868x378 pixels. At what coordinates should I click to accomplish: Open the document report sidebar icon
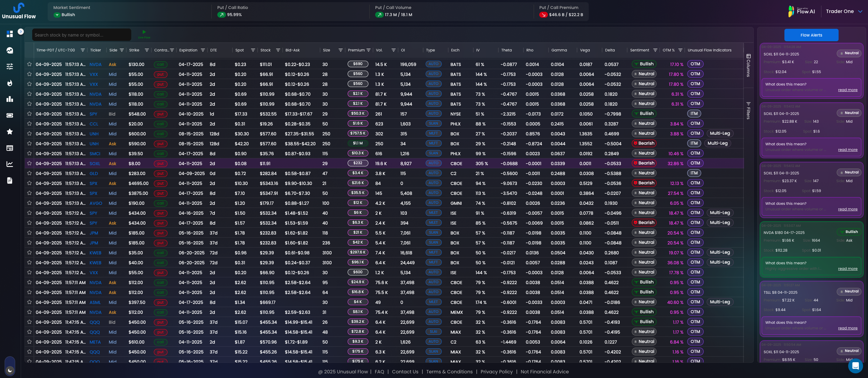[10, 180]
